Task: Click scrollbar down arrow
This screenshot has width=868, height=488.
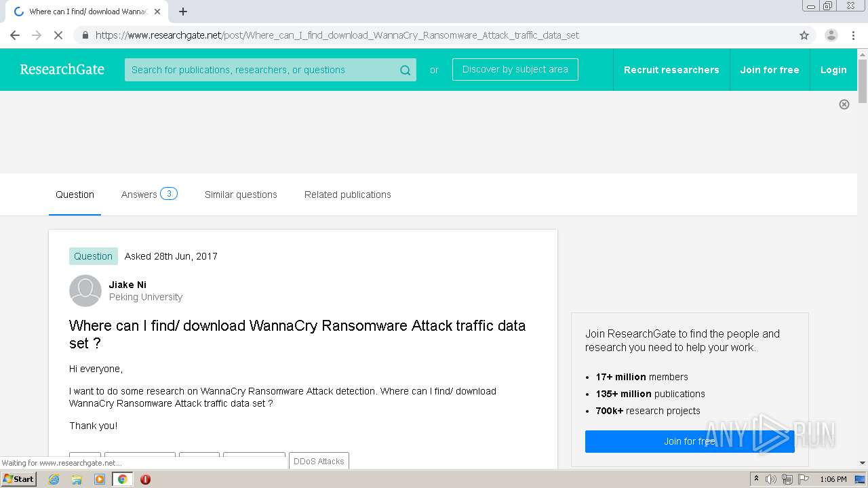Action: click(x=863, y=463)
